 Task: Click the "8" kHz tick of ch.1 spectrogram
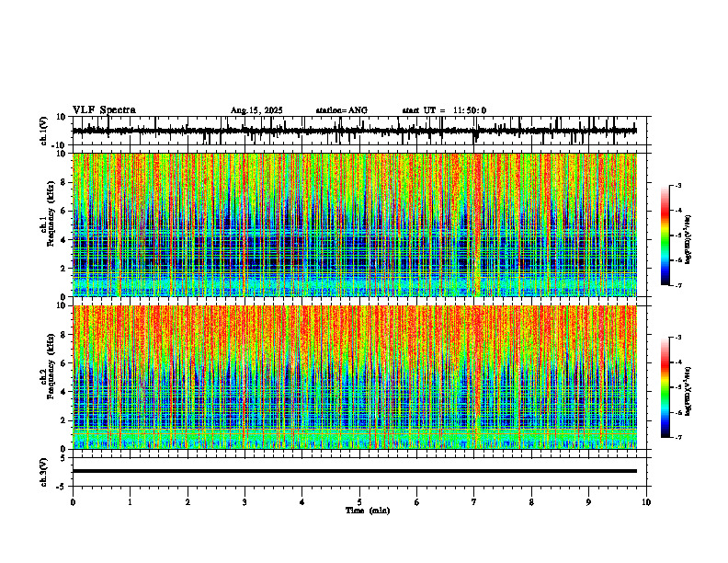tap(63, 182)
